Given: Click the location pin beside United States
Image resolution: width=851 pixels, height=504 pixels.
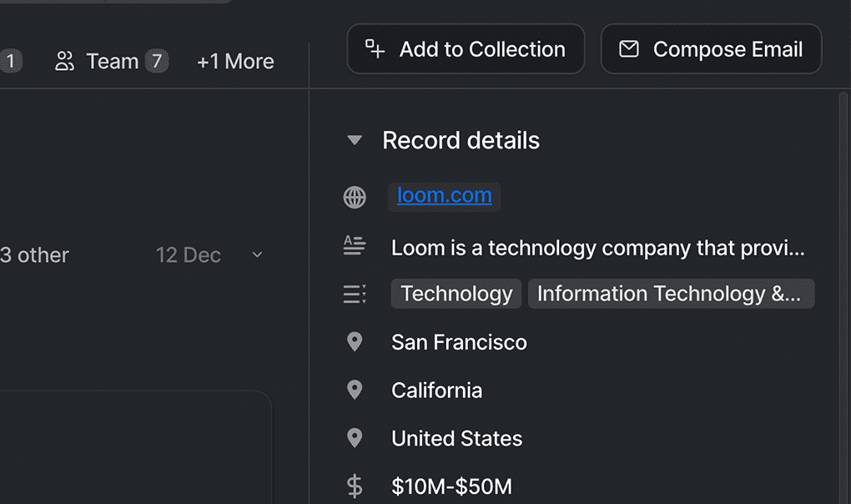Looking at the screenshot, I should [x=355, y=439].
